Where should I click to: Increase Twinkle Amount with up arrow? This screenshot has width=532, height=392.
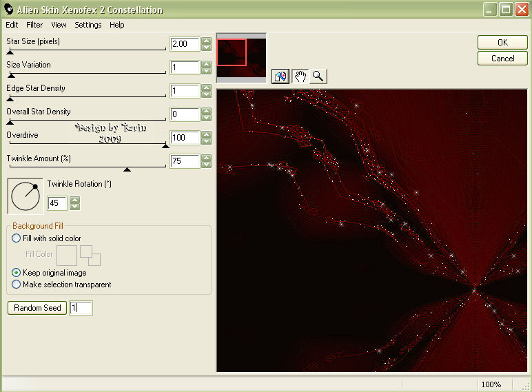[x=206, y=158]
